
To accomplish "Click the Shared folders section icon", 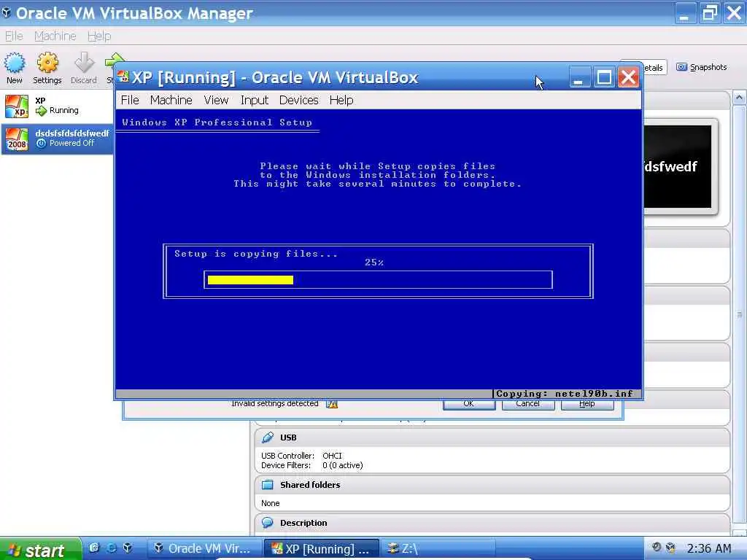I will (x=268, y=485).
